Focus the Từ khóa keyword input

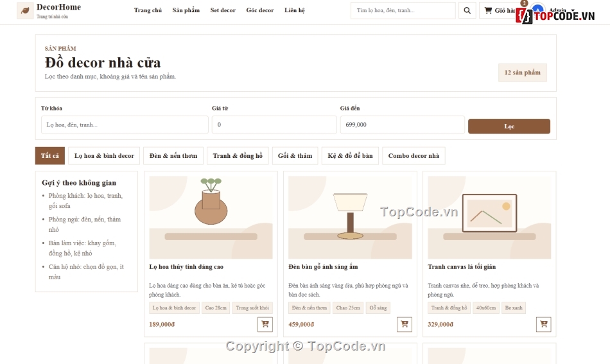(x=125, y=125)
